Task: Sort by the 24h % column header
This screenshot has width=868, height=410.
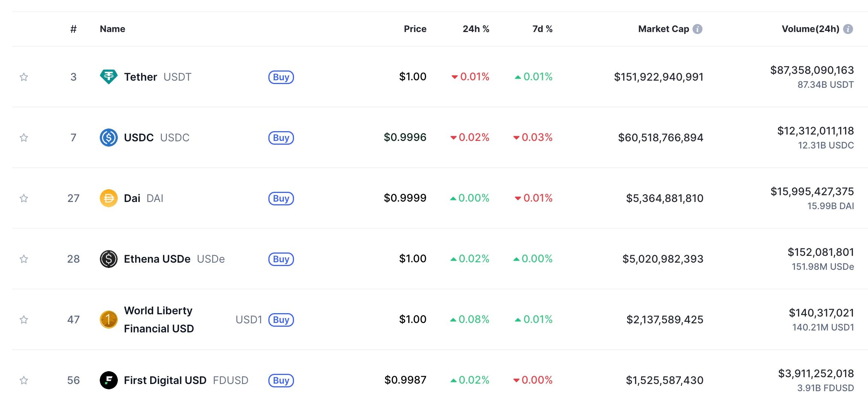Action: click(x=476, y=29)
